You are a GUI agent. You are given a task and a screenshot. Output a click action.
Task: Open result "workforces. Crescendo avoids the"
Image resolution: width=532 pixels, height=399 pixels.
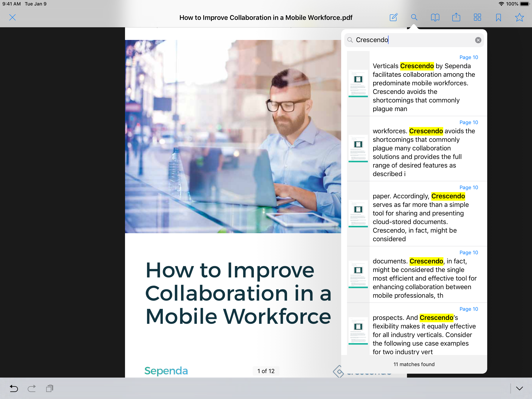click(417, 149)
